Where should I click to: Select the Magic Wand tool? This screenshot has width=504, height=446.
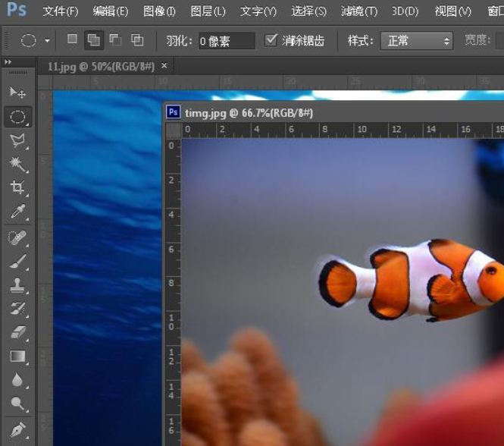click(x=17, y=164)
